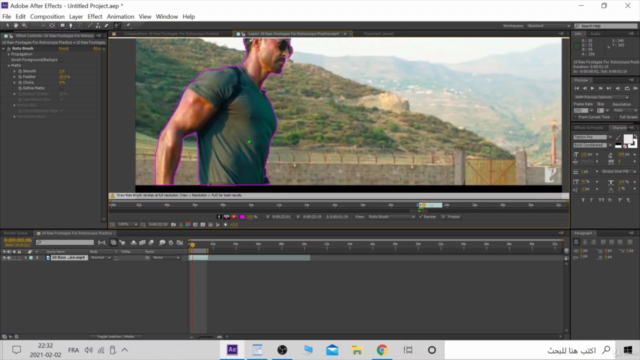Open the preview Resolution Auto dropdown

click(625, 111)
